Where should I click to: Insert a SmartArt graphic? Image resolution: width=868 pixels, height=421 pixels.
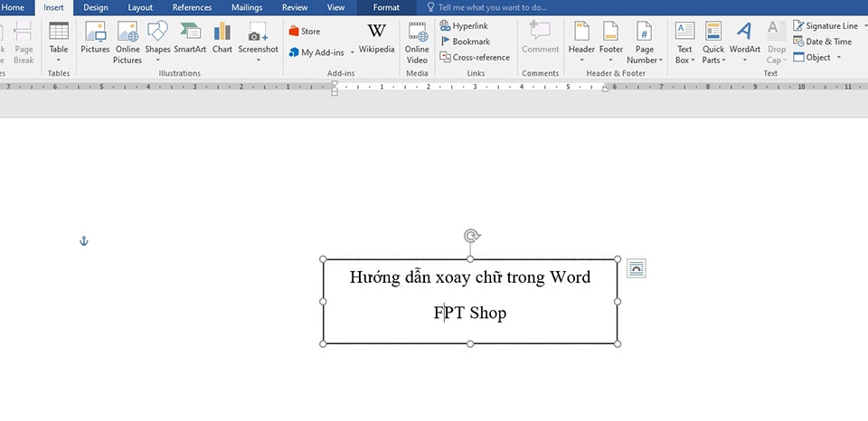[x=190, y=38]
